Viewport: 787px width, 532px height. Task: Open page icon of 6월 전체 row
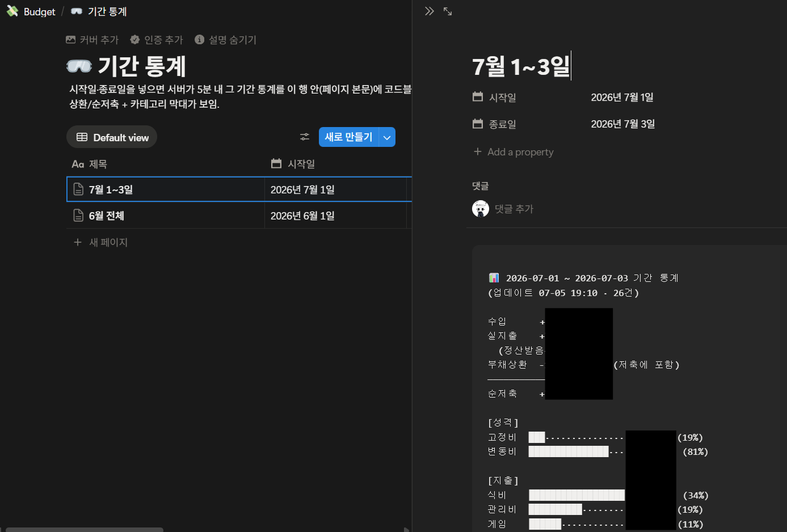click(x=79, y=216)
